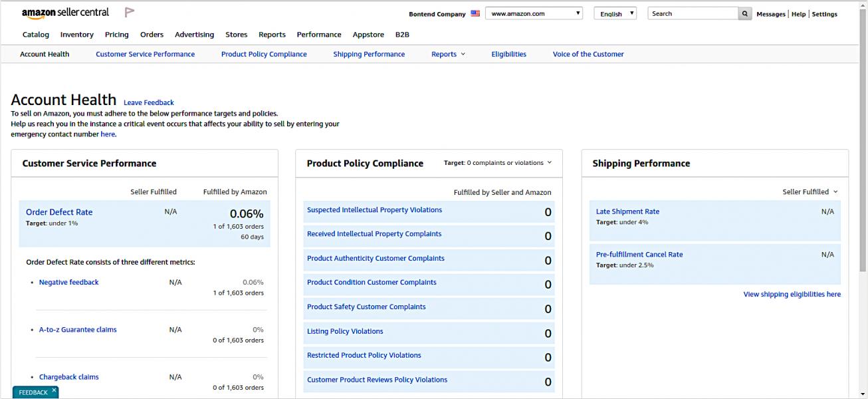Open the Catalog menu
868x399 pixels.
click(x=36, y=35)
